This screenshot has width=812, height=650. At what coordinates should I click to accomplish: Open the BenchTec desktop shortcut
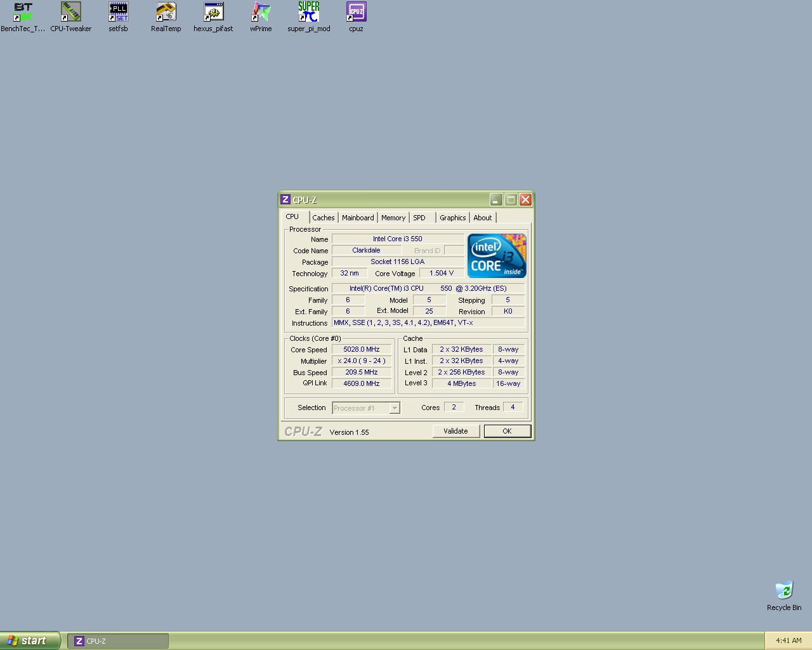click(23, 12)
